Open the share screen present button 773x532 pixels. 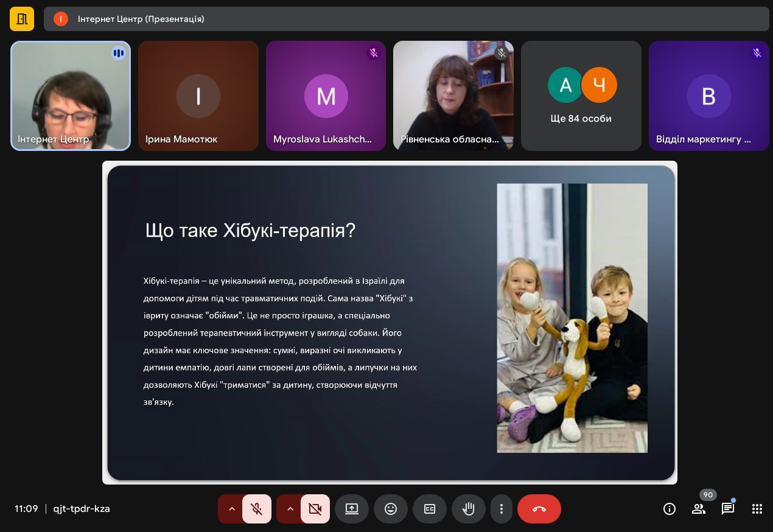click(352, 509)
